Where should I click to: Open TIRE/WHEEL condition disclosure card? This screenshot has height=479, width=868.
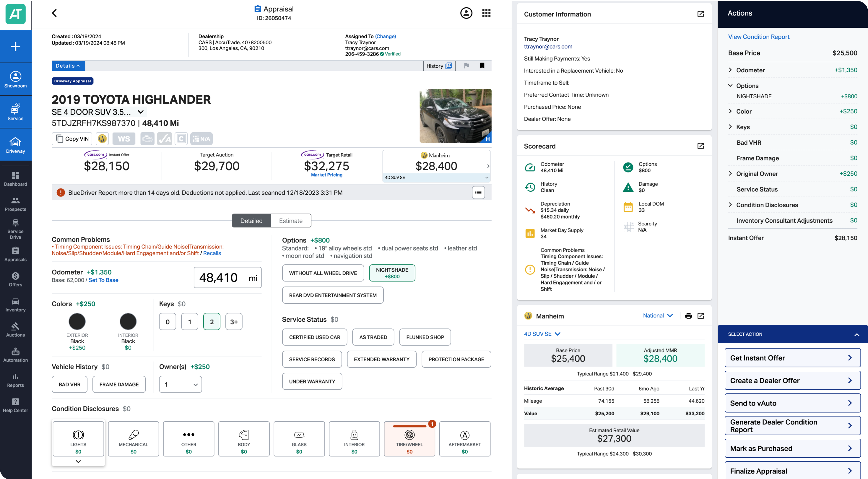[x=410, y=439]
